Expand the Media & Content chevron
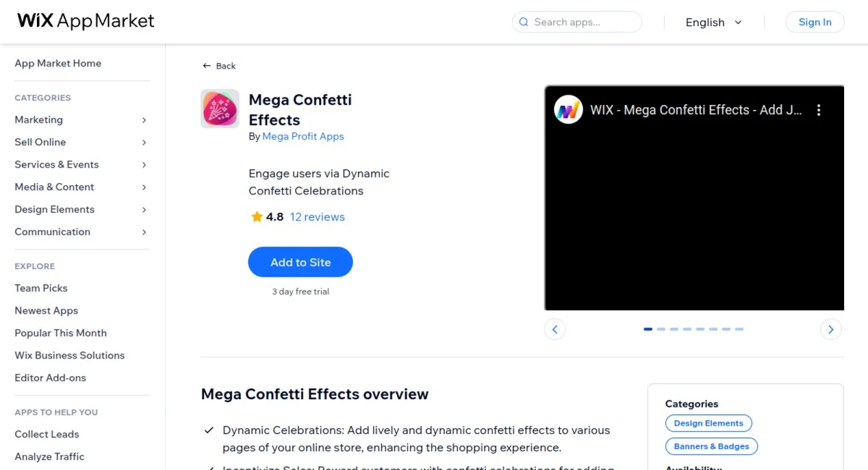The image size is (868, 470). pyautogui.click(x=144, y=187)
